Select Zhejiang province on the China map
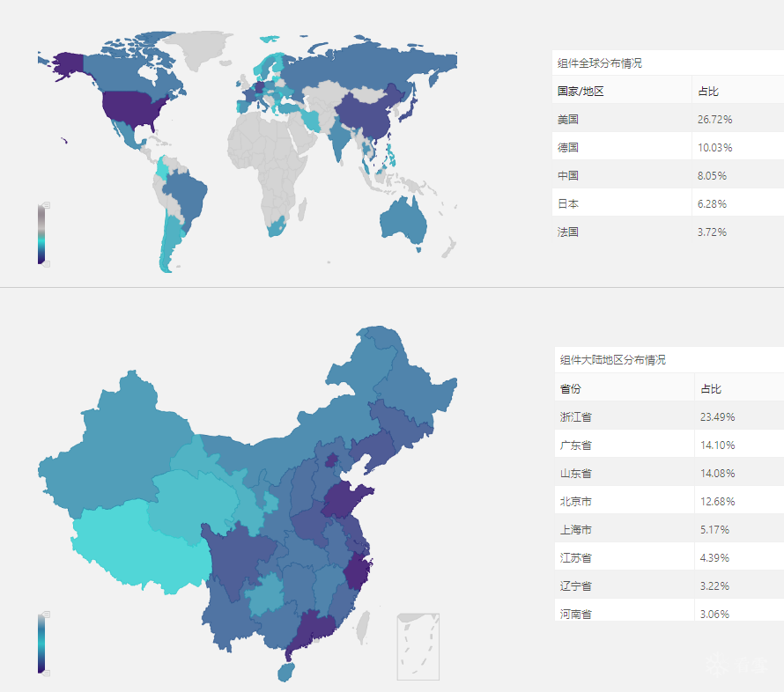 point(356,572)
